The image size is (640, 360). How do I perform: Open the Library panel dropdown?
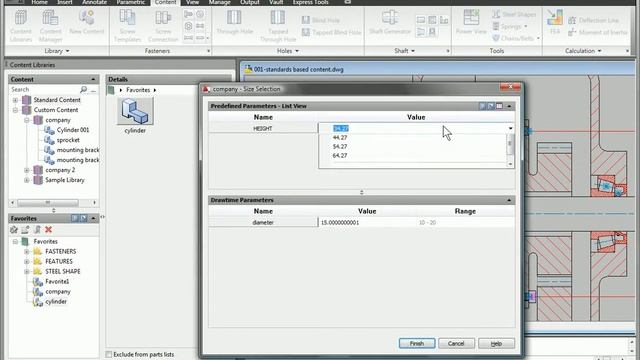pyautogui.click(x=57, y=51)
